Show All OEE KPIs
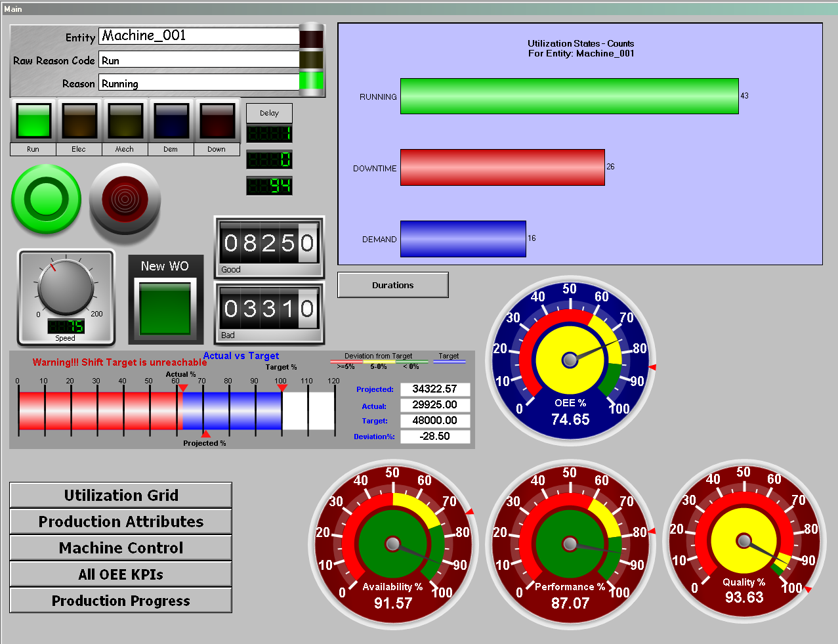Viewport: 838px width, 644px height. (121, 574)
